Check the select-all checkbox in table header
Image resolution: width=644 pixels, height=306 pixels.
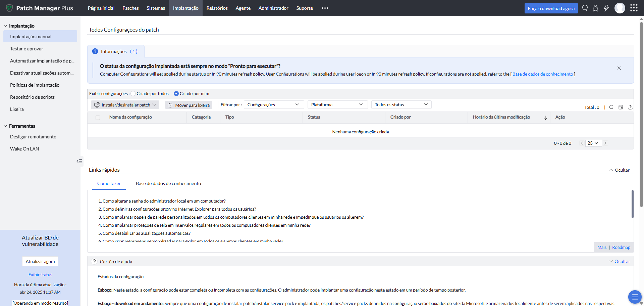point(98,118)
